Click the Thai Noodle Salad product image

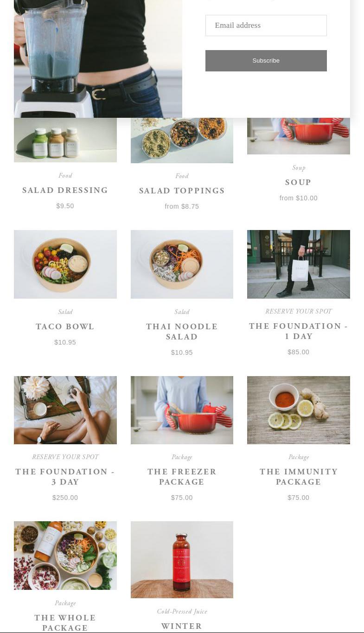click(x=182, y=264)
